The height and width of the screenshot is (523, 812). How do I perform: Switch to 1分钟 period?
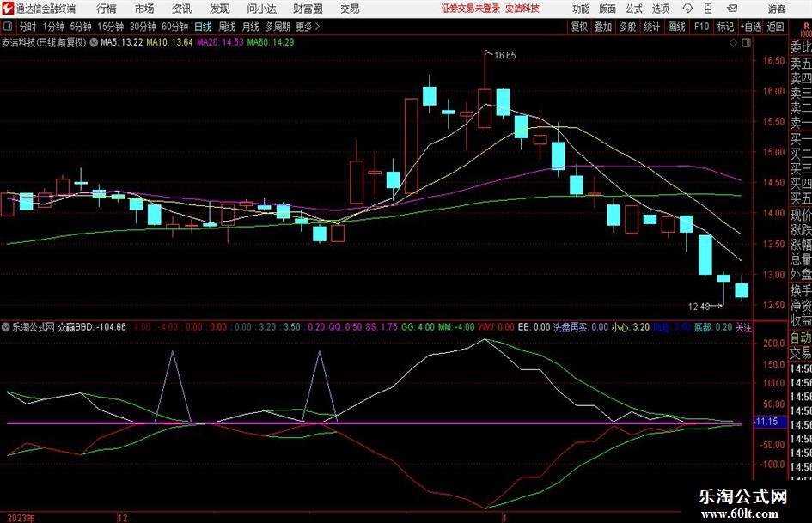52,27
